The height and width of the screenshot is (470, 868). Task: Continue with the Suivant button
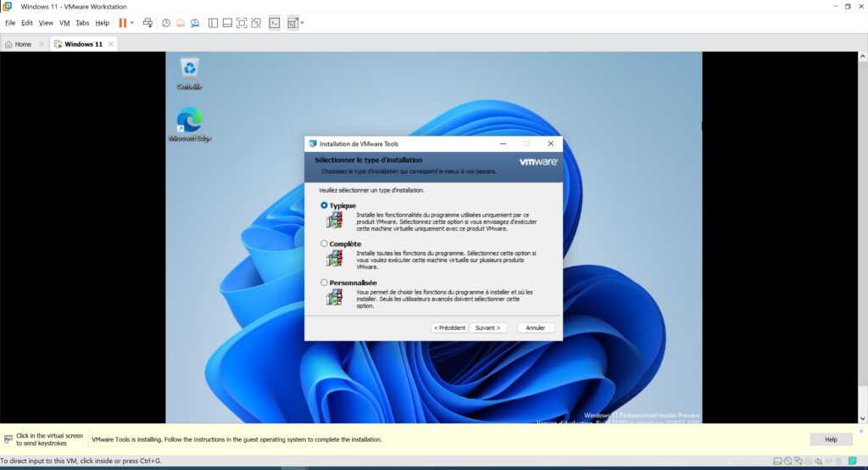point(487,327)
